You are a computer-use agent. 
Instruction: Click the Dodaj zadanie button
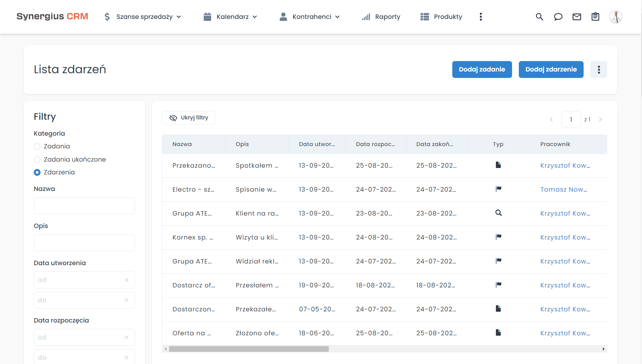(482, 69)
